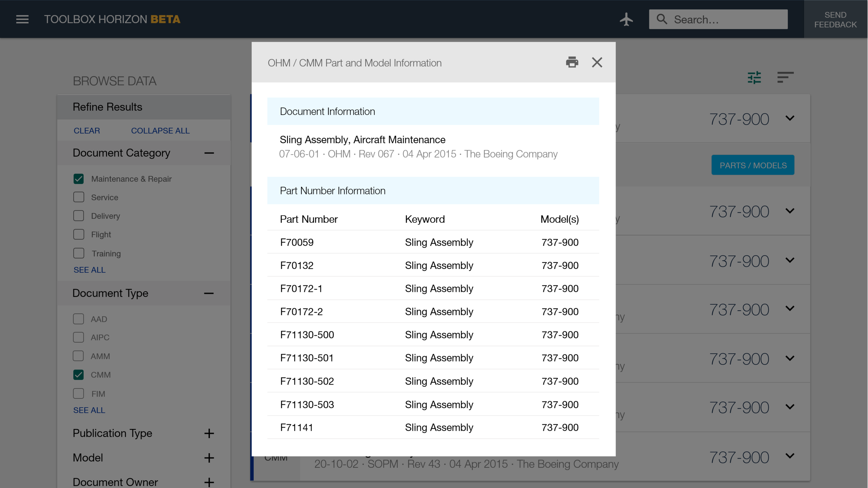Click the Part Number Information section header
868x488 pixels.
tap(433, 191)
